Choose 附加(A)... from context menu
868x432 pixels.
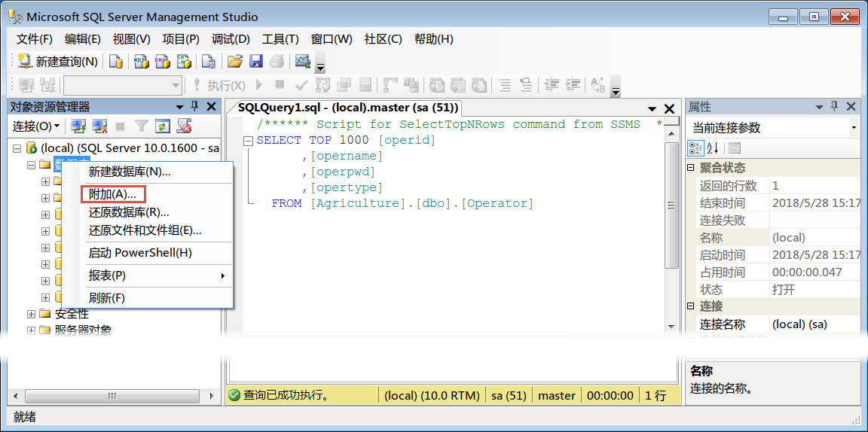click(147, 194)
